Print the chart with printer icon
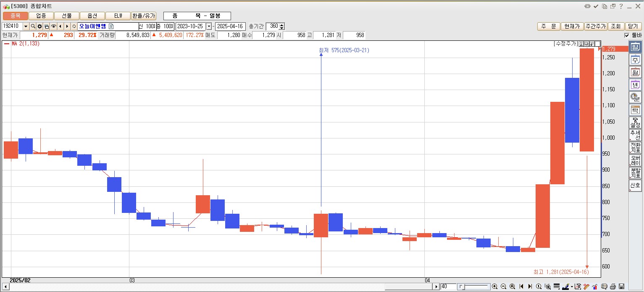The width and height of the screenshot is (644, 292). [x=613, y=287]
